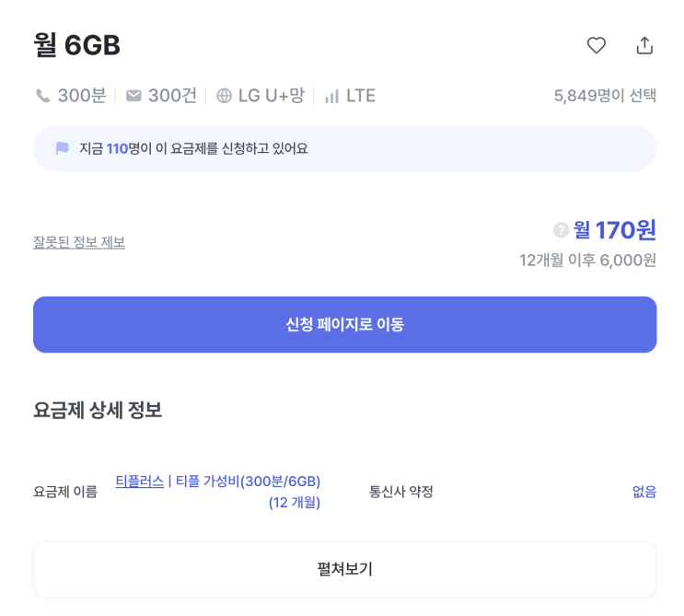Click the 월 170원 price text

(x=615, y=230)
